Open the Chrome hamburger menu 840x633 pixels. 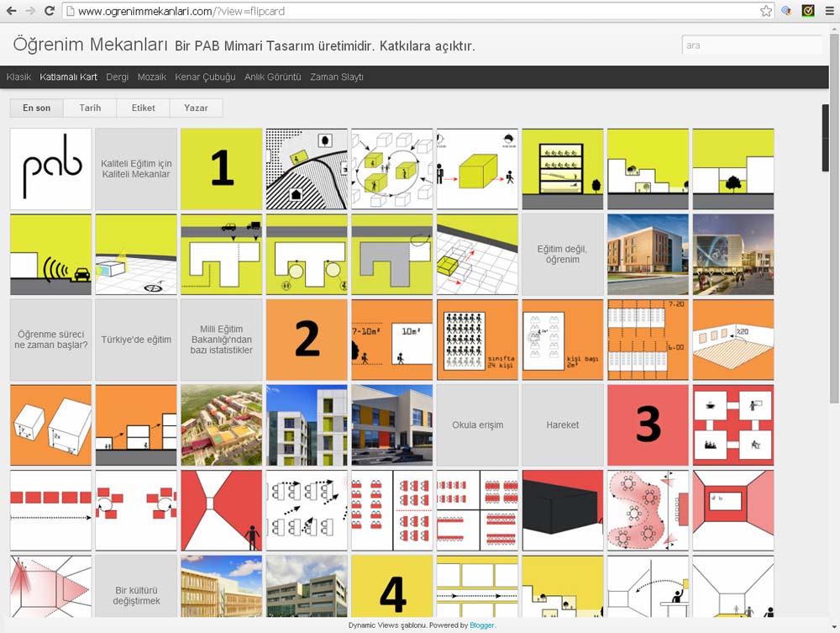pos(827,11)
